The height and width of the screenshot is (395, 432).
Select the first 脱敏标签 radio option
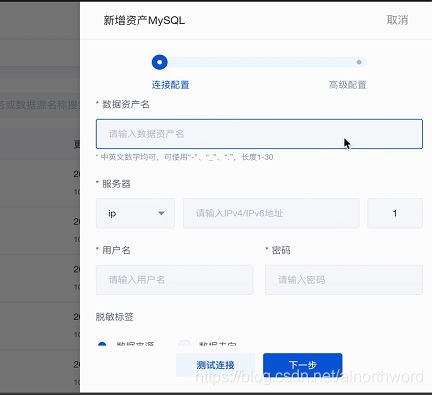click(102, 344)
